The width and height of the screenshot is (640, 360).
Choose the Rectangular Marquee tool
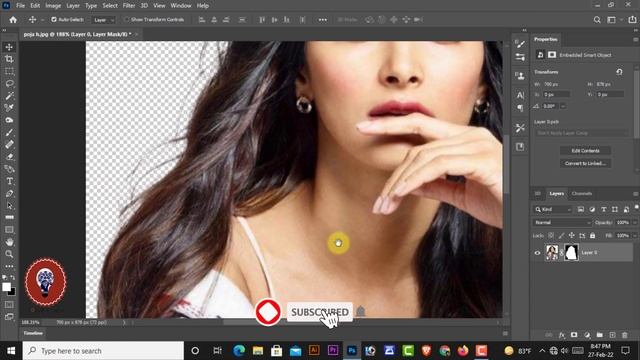9,71
